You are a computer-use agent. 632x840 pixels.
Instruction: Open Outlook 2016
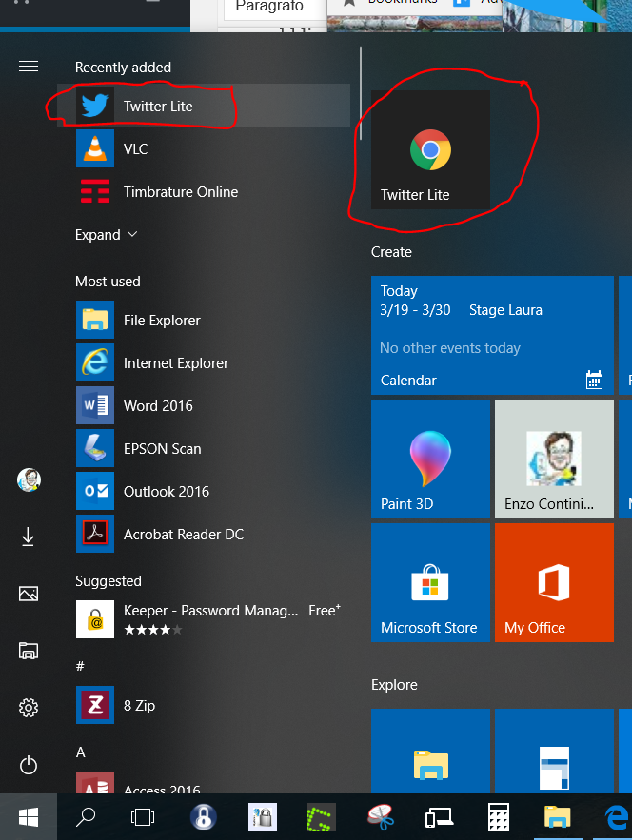[x=166, y=492]
